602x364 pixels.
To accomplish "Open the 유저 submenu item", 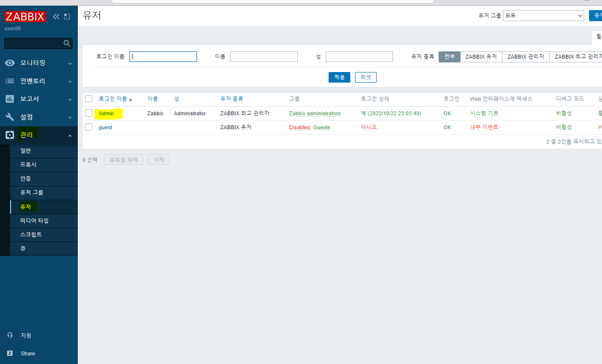I will [x=44, y=207].
